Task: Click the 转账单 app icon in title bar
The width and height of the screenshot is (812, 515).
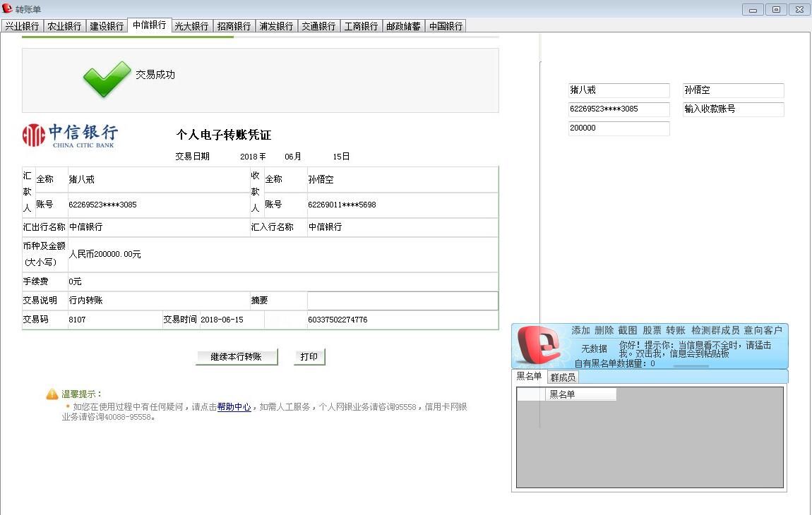Action: pyautogui.click(x=7, y=8)
